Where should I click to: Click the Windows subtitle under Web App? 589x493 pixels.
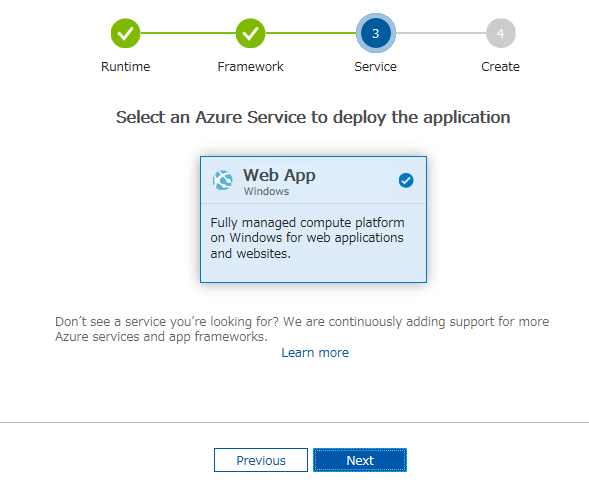click(266, 191)
